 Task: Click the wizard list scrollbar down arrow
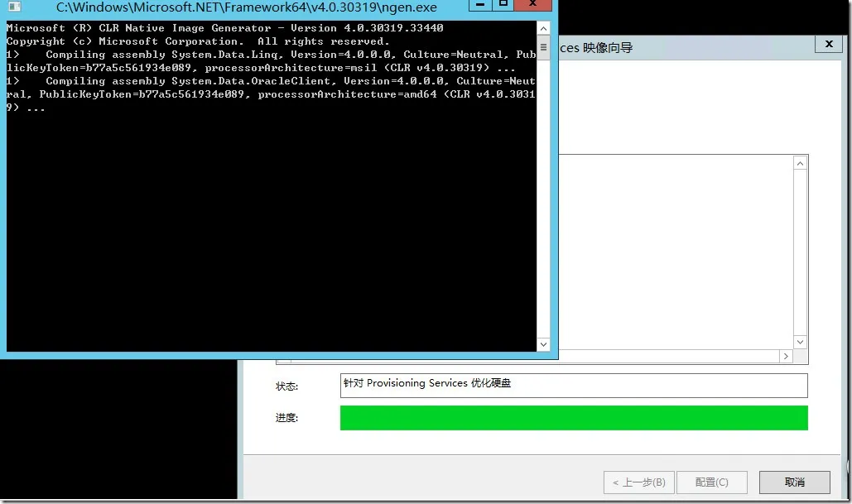pos(800,341)
